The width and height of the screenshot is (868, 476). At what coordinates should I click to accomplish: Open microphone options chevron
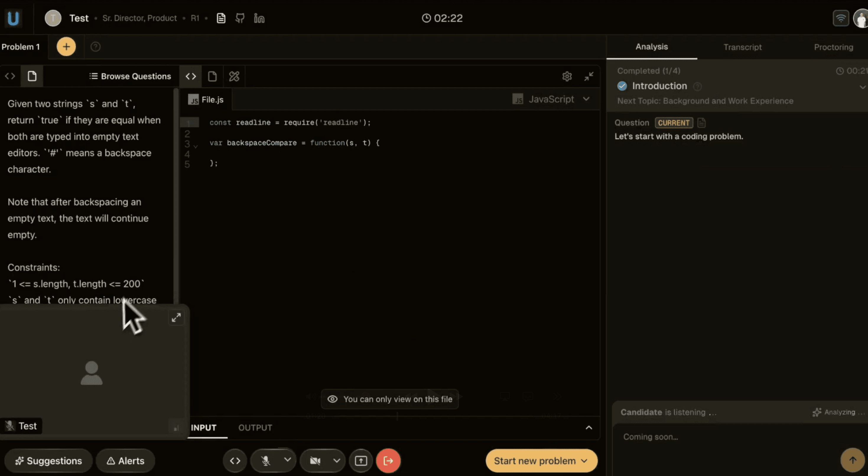287,461
